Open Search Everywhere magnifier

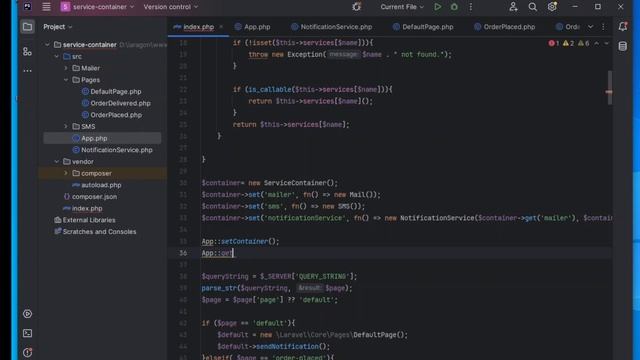tap(533, 7)
